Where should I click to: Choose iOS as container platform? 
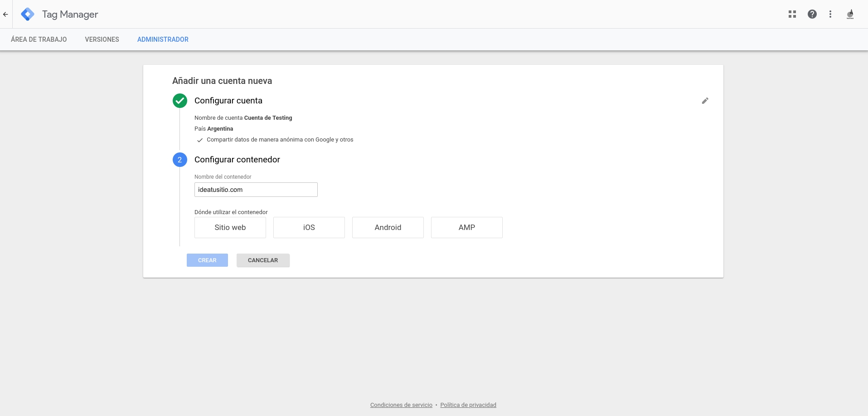click(x=309, y=227)
